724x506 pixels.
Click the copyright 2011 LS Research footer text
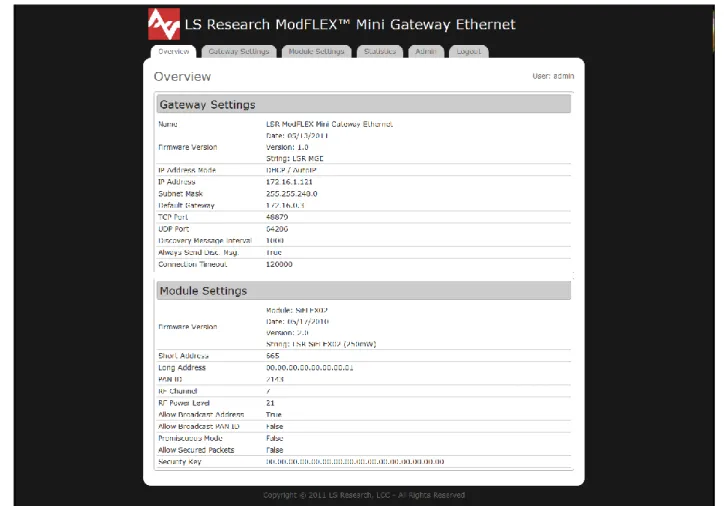364,495
